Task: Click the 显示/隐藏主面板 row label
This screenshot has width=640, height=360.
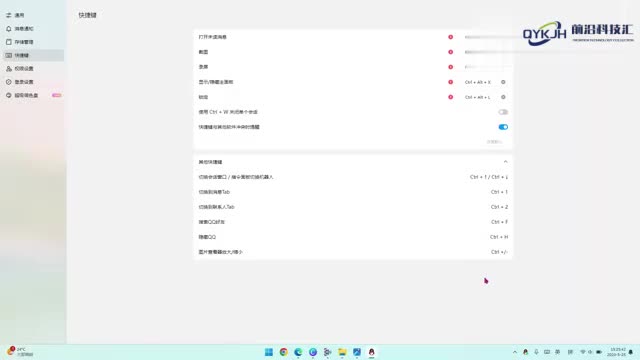Action: pos(216,82)
